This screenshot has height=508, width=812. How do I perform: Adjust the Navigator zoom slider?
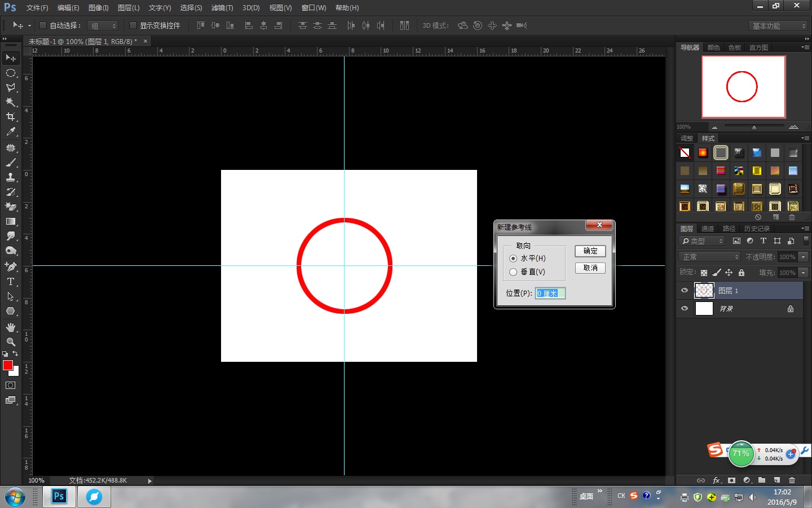[754, 127]
